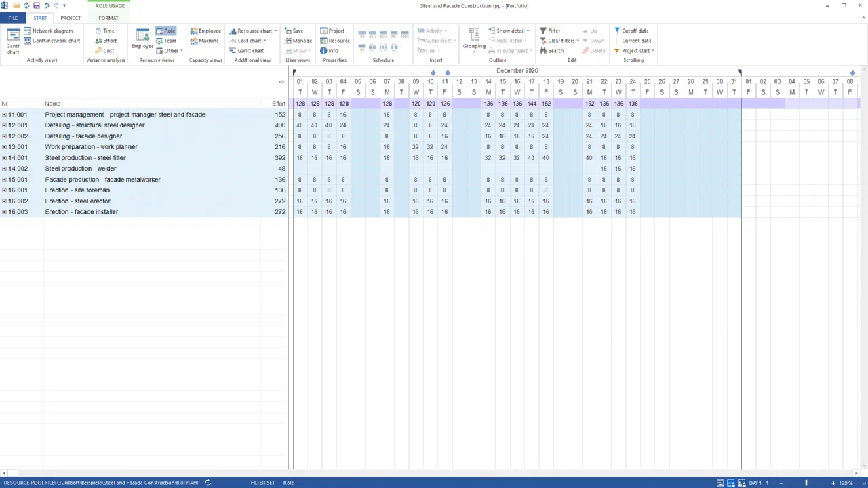
Task: Click the refresh resource pool icon in status bar
Action: pyautogui.click(x=208, y=483)
